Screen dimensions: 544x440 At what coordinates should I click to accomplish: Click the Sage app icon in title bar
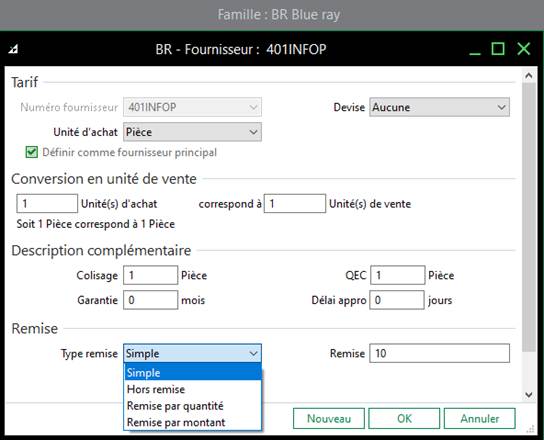(x=14, y=49)
